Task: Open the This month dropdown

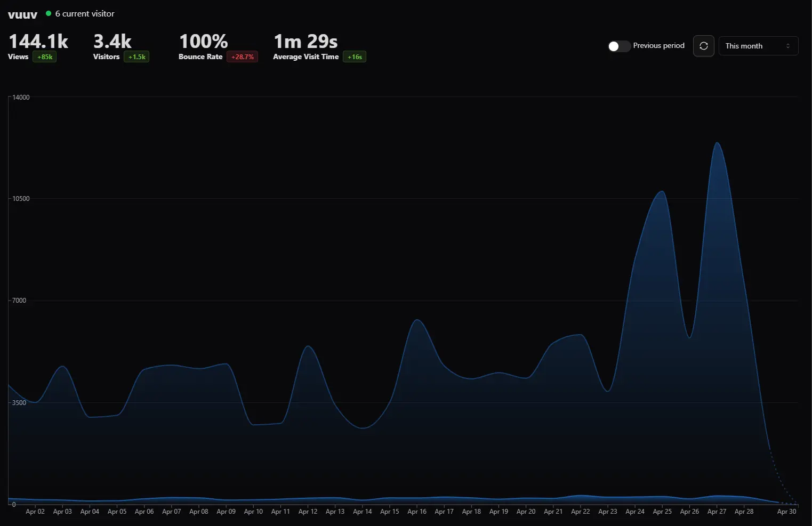Action: coord(758,46)
